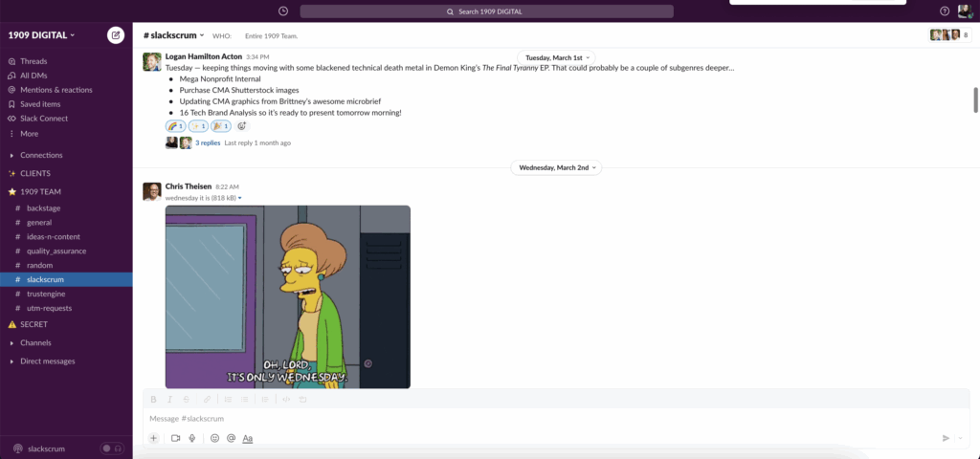
Task: Click the help question mark icon
Action: pyautogui.click(x=945, y=11)
